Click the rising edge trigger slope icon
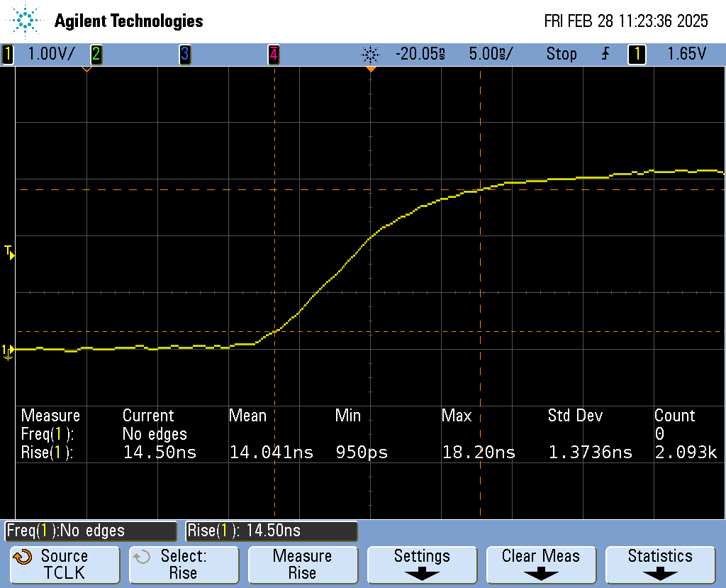 pyautogui.click(x=605, y=54)
